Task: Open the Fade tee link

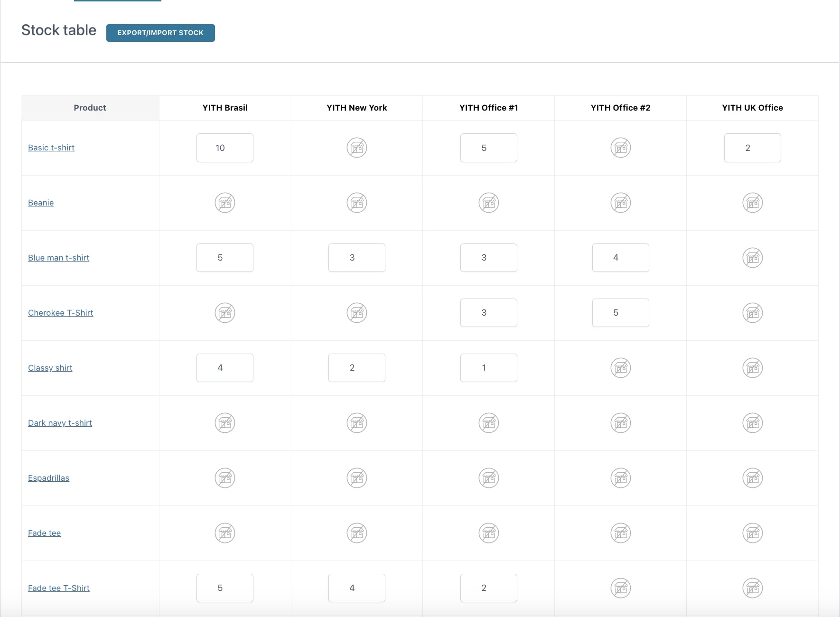Action: (44, 533)
